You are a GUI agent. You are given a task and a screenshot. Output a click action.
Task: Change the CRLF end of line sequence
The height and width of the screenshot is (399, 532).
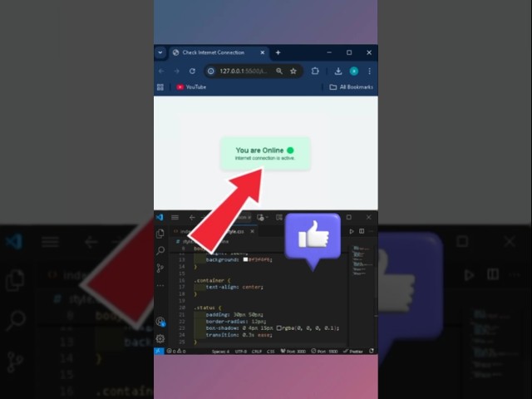[257, 351]
